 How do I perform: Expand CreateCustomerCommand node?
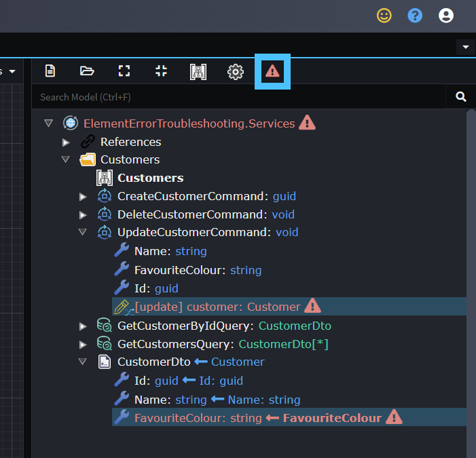[83, 197]
